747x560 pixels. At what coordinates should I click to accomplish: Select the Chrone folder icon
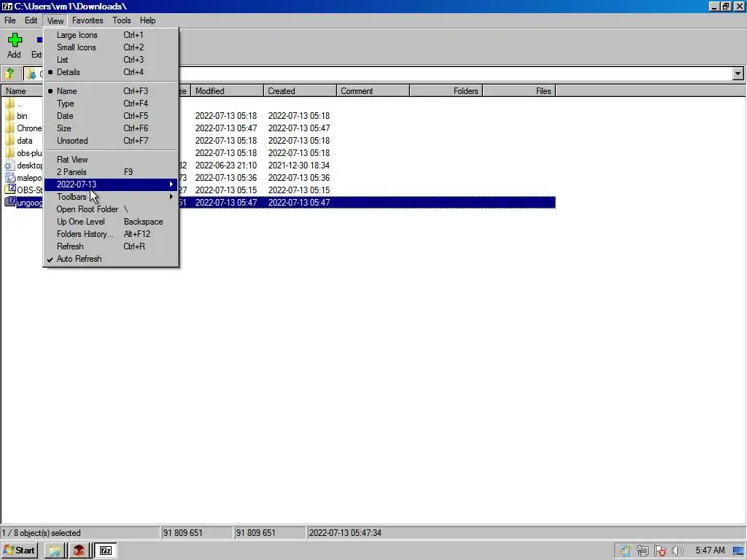(x=9, y=128)
